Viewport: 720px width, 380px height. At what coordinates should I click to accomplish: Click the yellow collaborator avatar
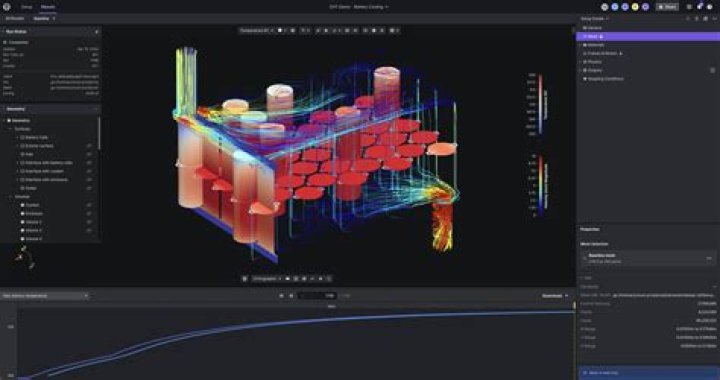tap(635, 7)
